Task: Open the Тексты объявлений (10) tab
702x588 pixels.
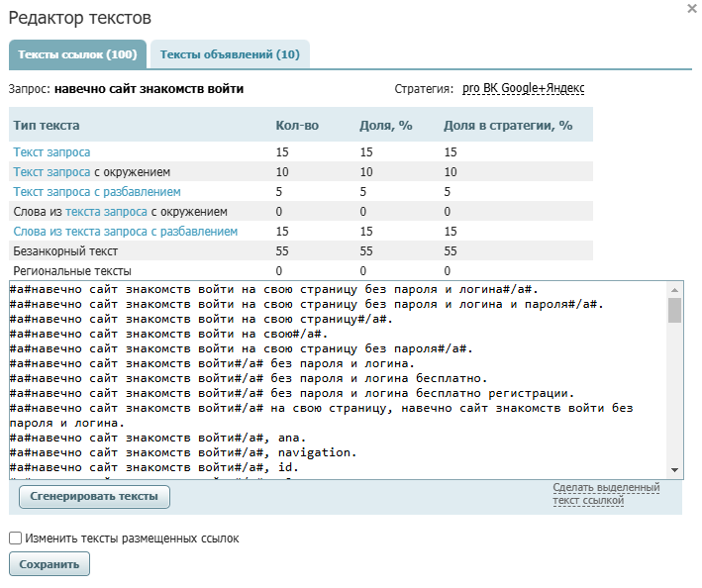Action: coord(230,54)
